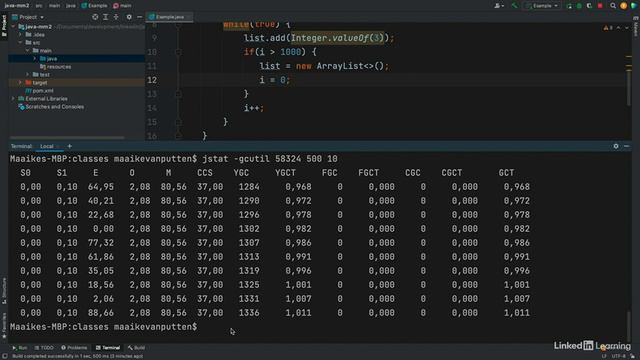This screenshot has height=360, width=640.
Task: Toggle the Maven tool window stripe button
Action: click(x=636, y=27)
